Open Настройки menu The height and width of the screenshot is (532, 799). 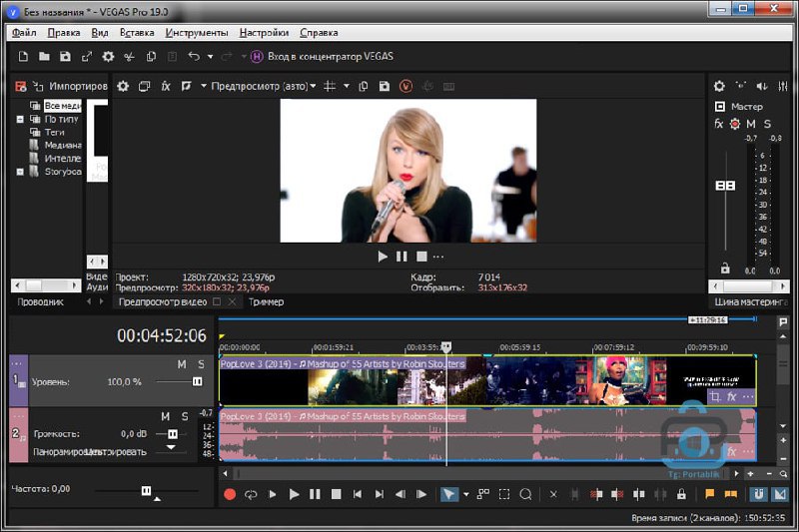tap(264, 33)
